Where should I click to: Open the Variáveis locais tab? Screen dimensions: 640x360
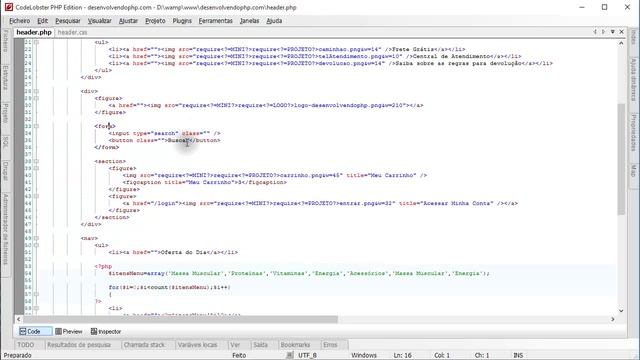pyautogui.click(x=197, y=345)
